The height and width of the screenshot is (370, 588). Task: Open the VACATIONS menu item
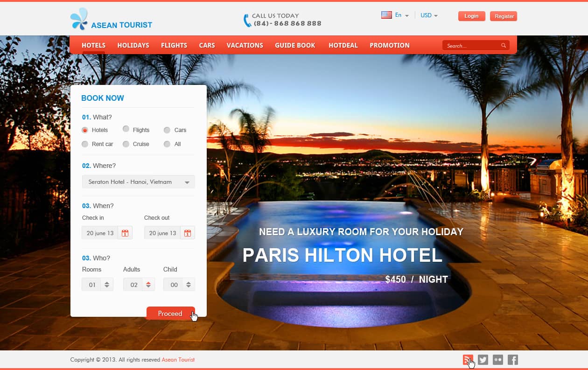click(x=245, y=45)
